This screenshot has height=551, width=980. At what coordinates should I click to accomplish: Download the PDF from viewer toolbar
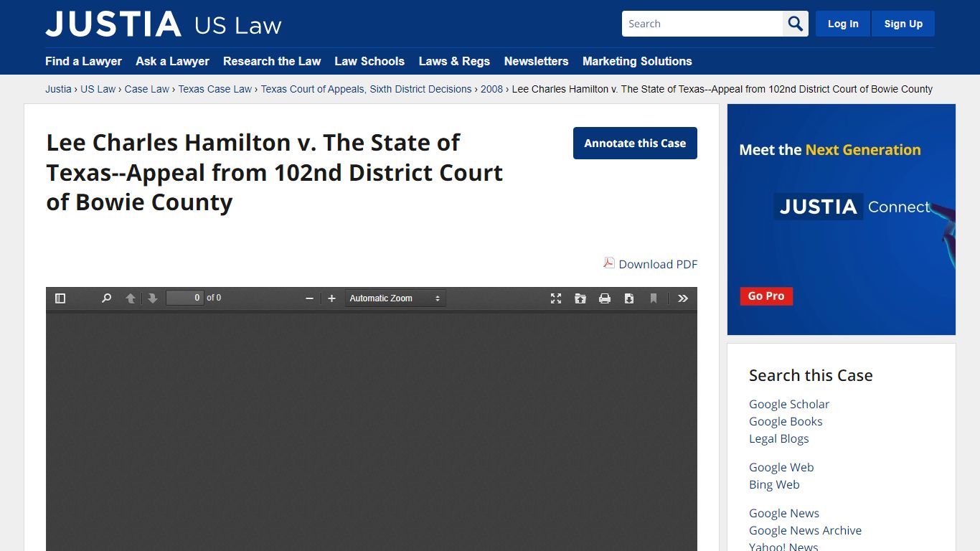629,298
